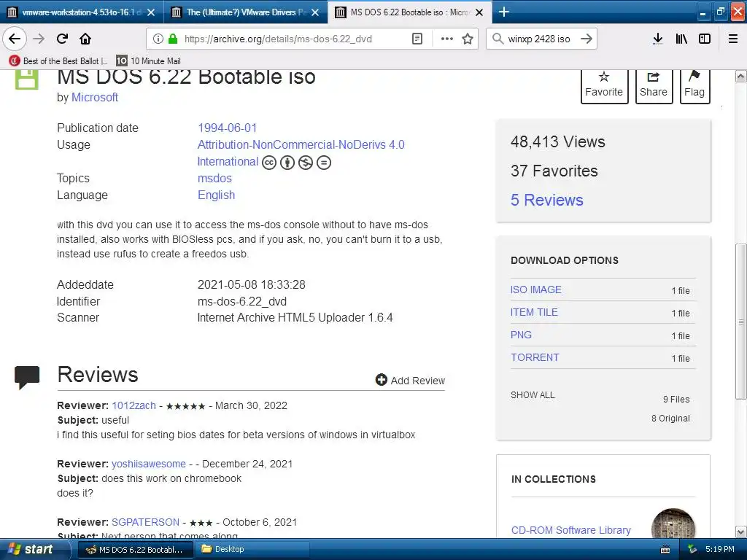747x560 pixels.
Task: Click the no-derivatives equals license icon
Action: point(323,163)
